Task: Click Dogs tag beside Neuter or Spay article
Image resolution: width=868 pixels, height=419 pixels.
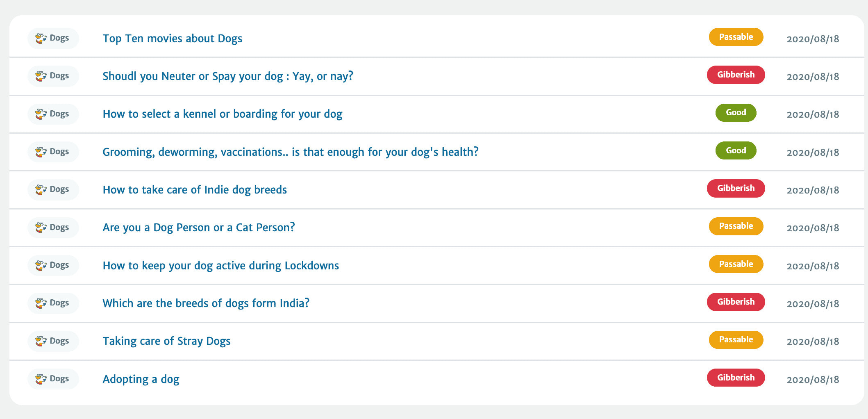Action: 53,76
